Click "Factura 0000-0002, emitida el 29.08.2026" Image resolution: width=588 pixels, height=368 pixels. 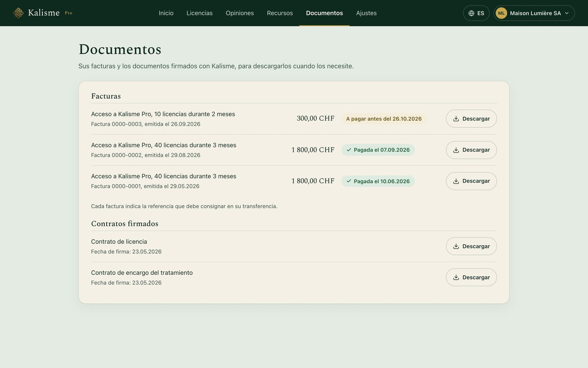click(x=146, y=155)
